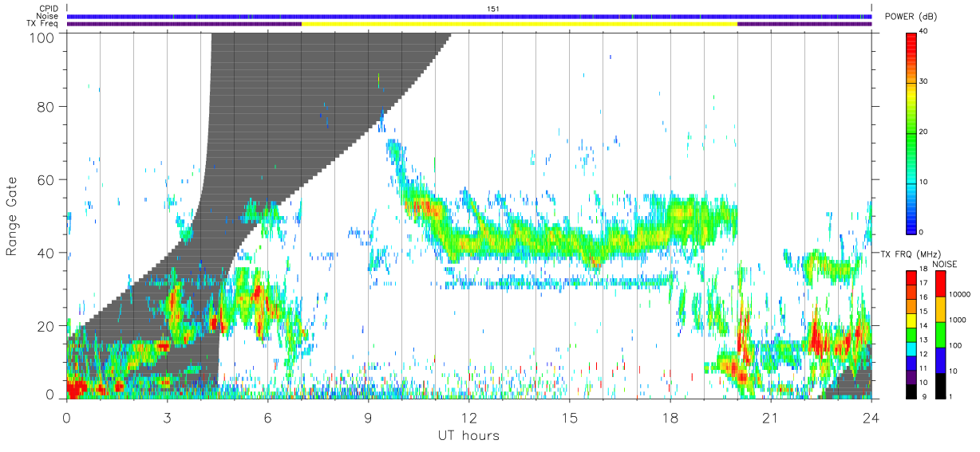Click the 1 tick on NOISE scale
Viewport: 980px width, 452px height.
tap(951, 396)
